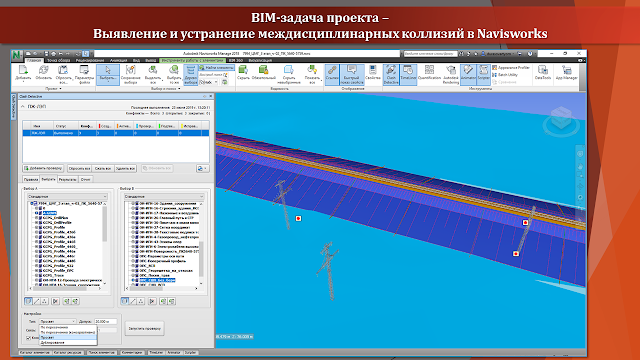Click the Выбрать то же icon

[x=174, y=74]
